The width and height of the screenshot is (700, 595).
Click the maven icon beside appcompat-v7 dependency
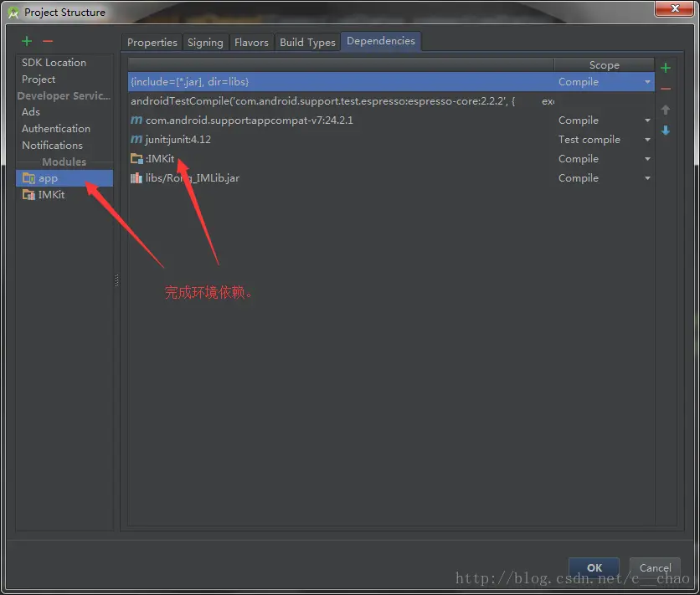[x=136, y=120]
